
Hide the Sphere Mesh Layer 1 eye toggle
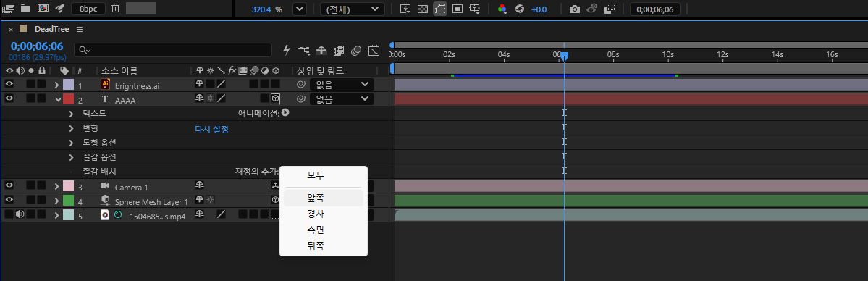click(x=9, y=200)
